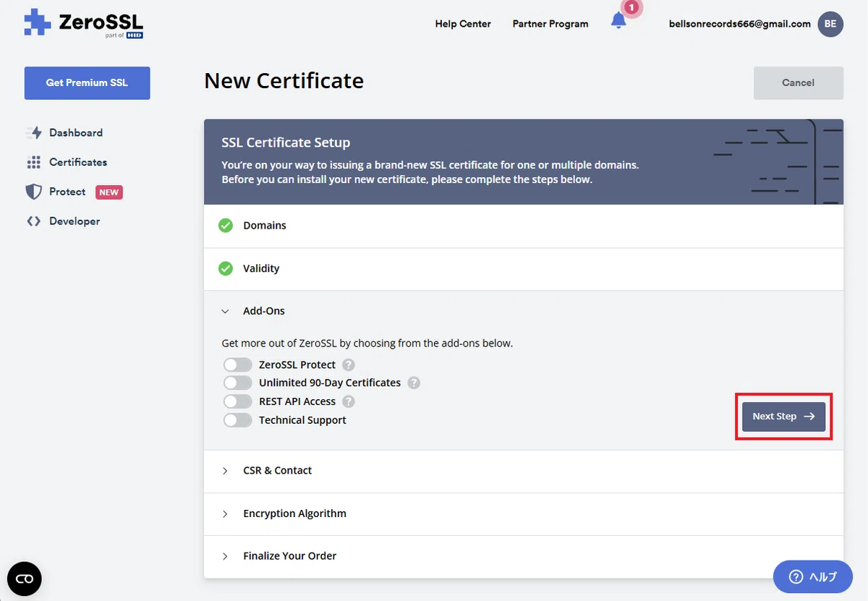
Task: Click the ZeroSSL Protect label
Action: click(297, 365)
